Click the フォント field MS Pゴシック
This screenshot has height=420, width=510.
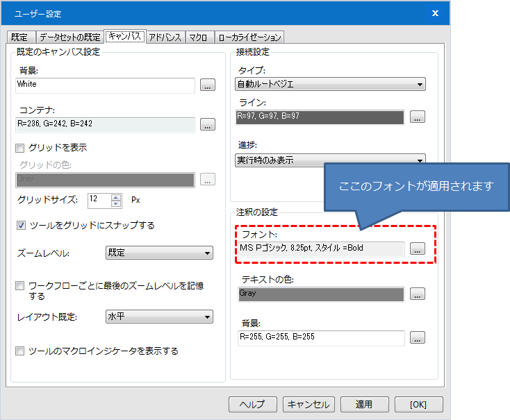coord(321,249)
